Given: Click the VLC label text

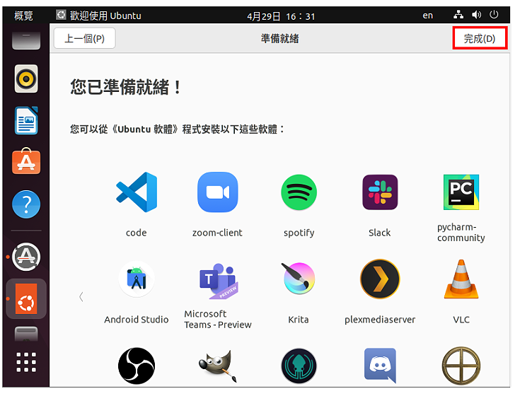Looking at the screenshot, I should (461, 320).
